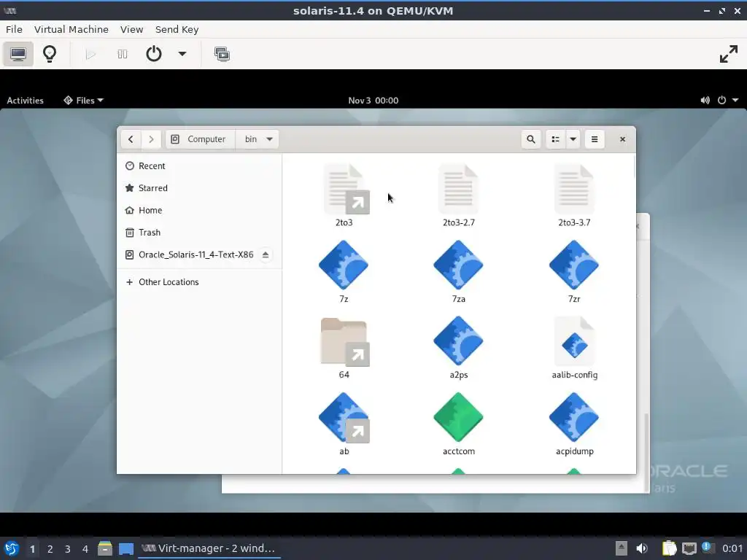This screenshot has height=560, width=747.
Task: Select the acpidump executable
Action: (x=574, y=424)
